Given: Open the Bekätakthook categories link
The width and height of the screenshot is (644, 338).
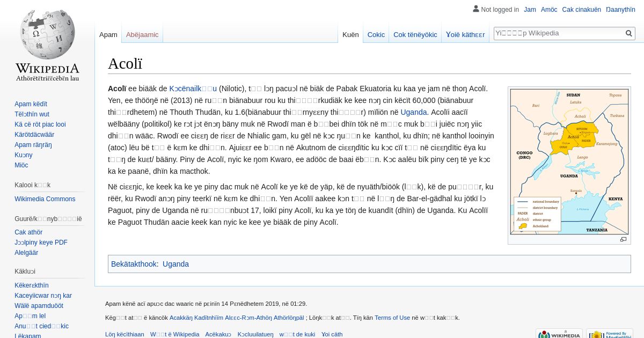Looking at the screenshot, I should click(x=134, y=264).
